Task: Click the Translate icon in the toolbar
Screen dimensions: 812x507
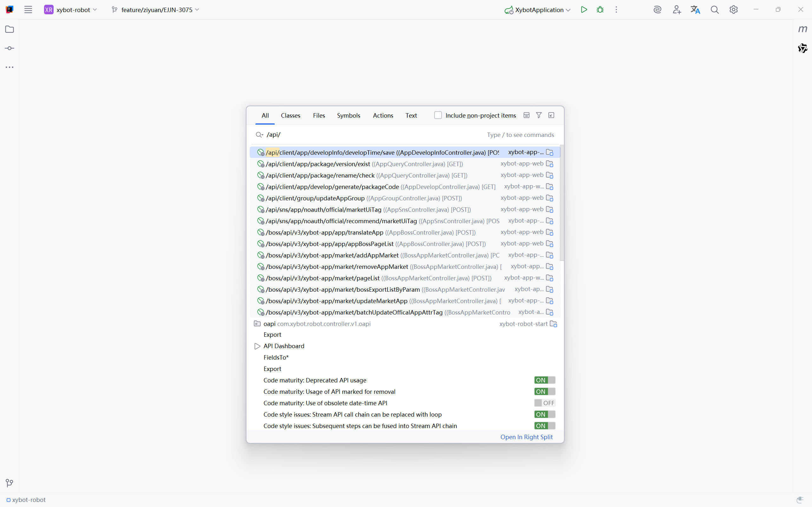Action: (x=695, y=10)
